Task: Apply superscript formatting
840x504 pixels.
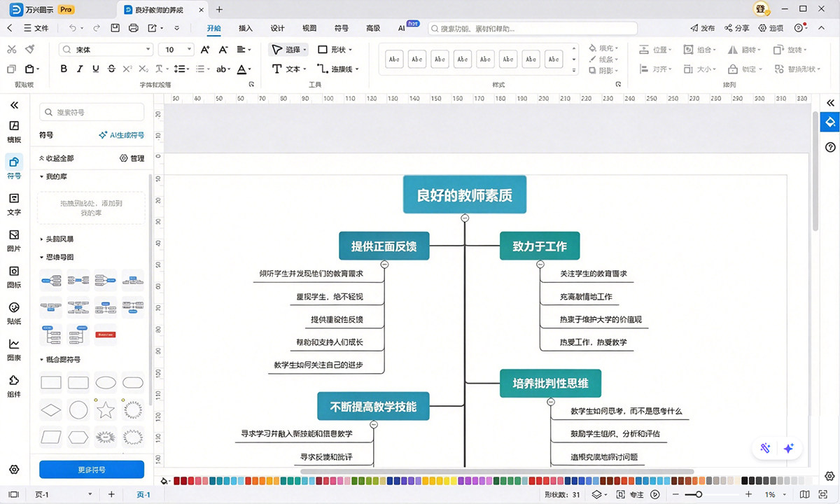Action: (127, 69)
